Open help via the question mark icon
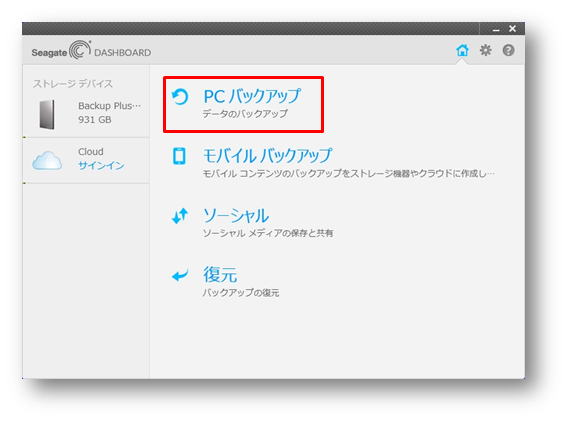Viewport: 567px width, 421px height. pyautogui.click(x=508, y=50)
